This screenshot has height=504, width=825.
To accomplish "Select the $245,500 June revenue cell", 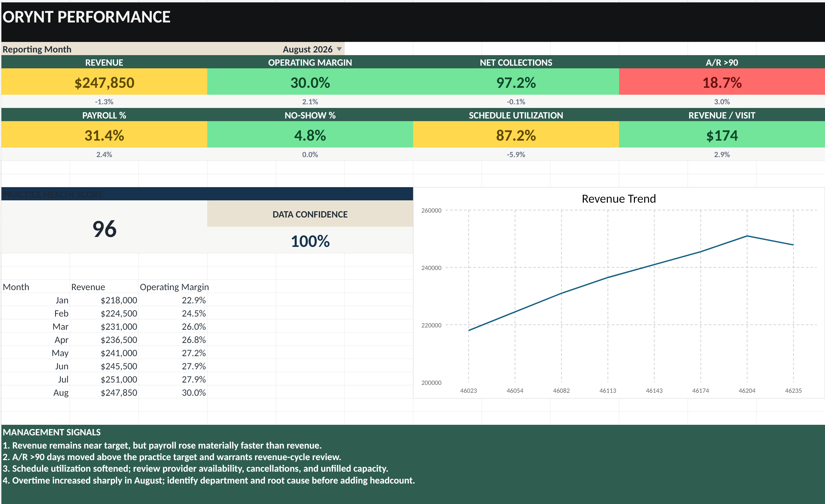I will point(104,366).
